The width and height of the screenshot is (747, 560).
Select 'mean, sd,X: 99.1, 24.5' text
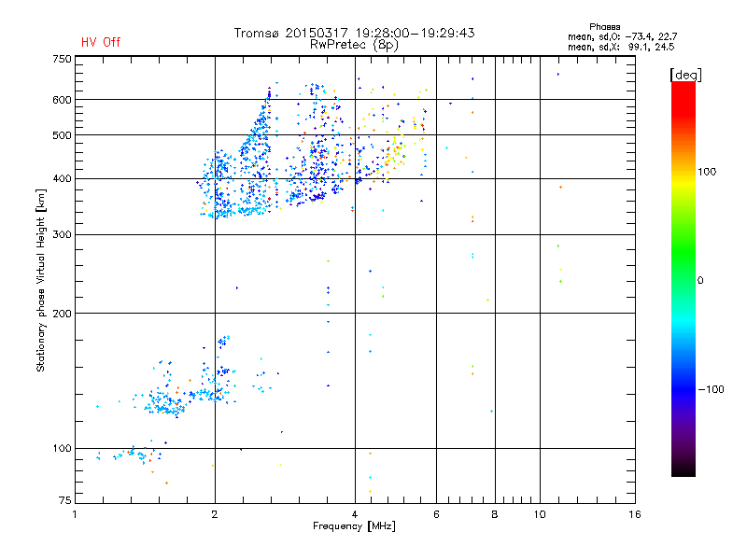[x=621, y=47]
